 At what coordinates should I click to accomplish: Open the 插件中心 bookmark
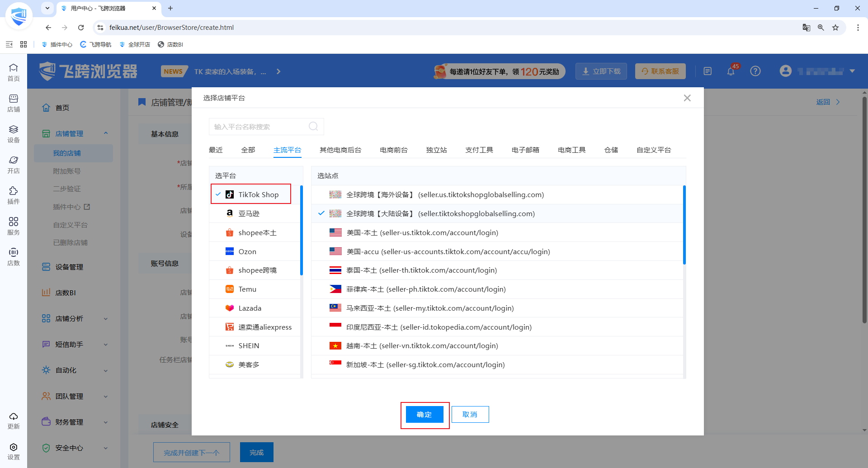coord(57,44)
